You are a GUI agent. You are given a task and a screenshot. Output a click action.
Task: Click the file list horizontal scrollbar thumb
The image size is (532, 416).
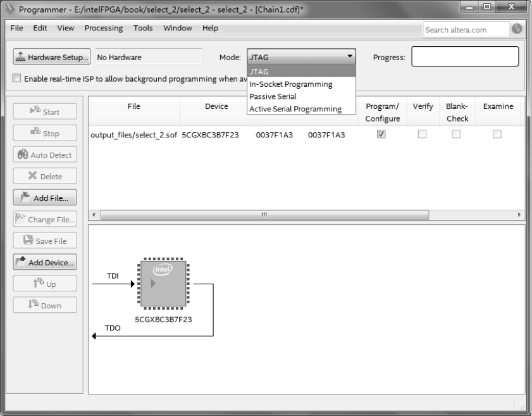click(264, 215)
